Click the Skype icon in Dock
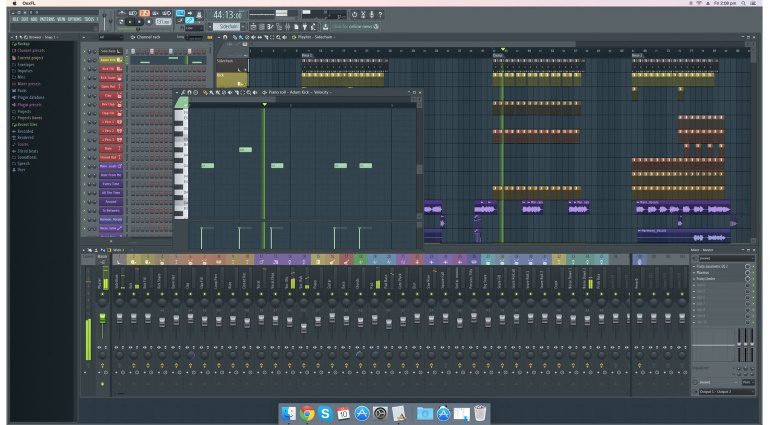The image size is (770, 425). (x=325, y=412)
